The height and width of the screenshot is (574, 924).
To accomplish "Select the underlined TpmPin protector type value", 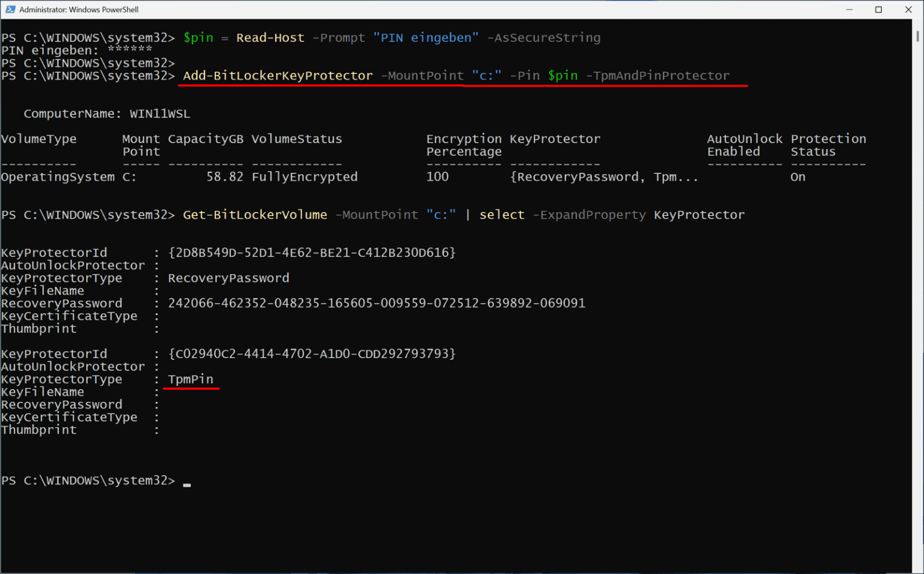I will pyautogui.click(x=190, y=379).
